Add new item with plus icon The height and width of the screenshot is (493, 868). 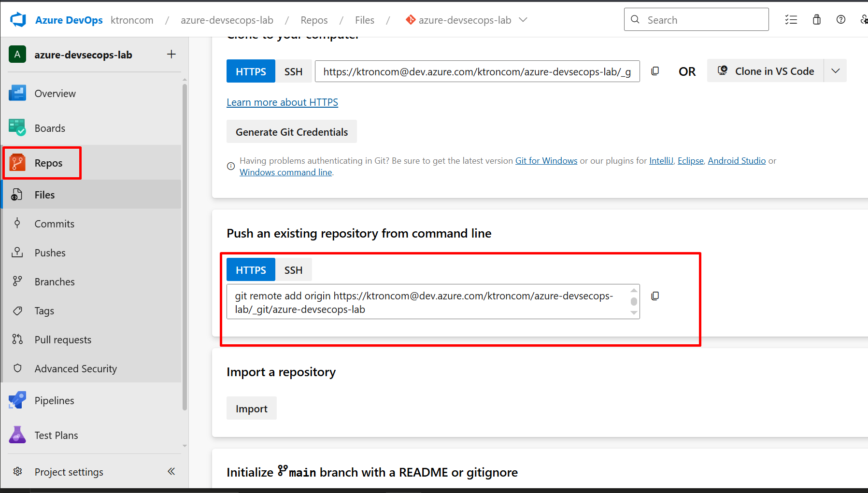click(171, 55)
